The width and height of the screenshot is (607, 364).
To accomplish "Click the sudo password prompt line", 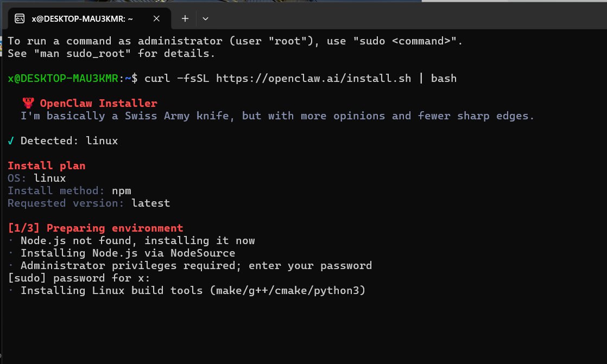I will (79, 278).
